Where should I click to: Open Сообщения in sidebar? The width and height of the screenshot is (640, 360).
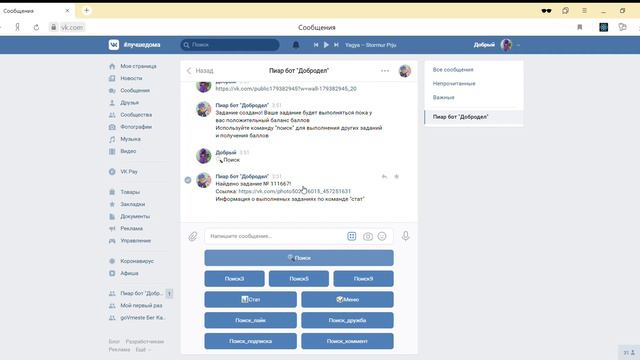[135, 91]
